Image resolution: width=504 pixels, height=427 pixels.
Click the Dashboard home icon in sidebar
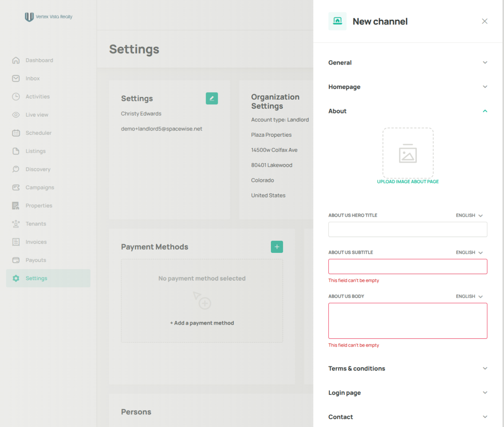tap(16, 60)
